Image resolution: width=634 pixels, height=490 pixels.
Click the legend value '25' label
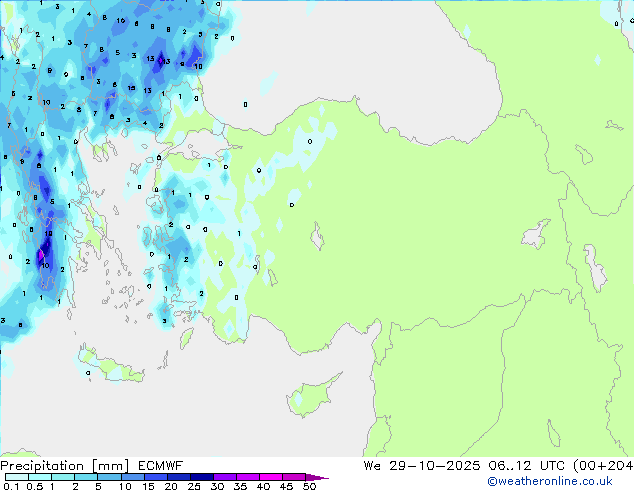click(x=194, y=486)
